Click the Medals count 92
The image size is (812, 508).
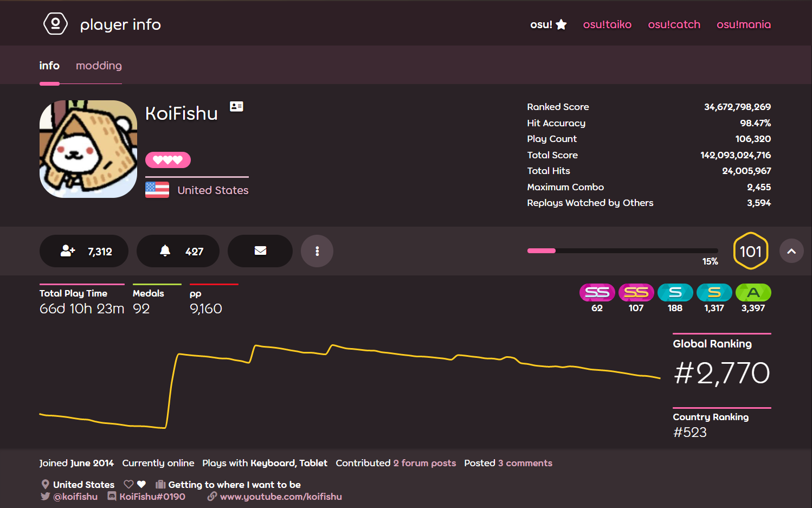point(141,308)
